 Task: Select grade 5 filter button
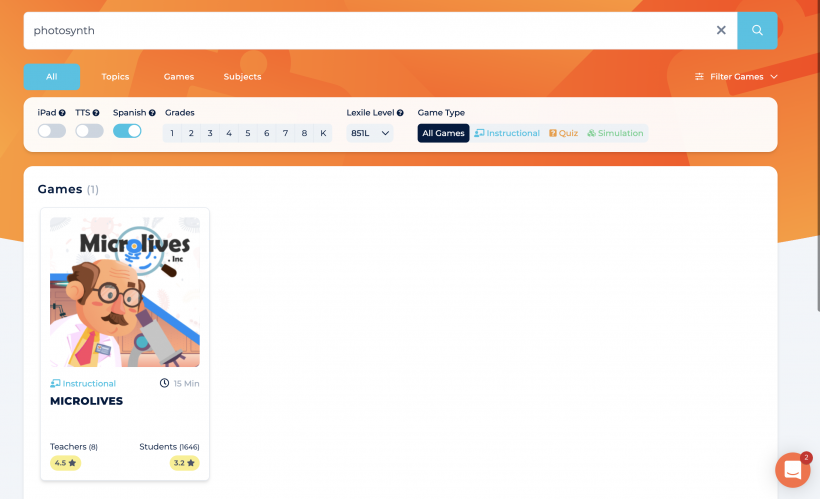247,133
